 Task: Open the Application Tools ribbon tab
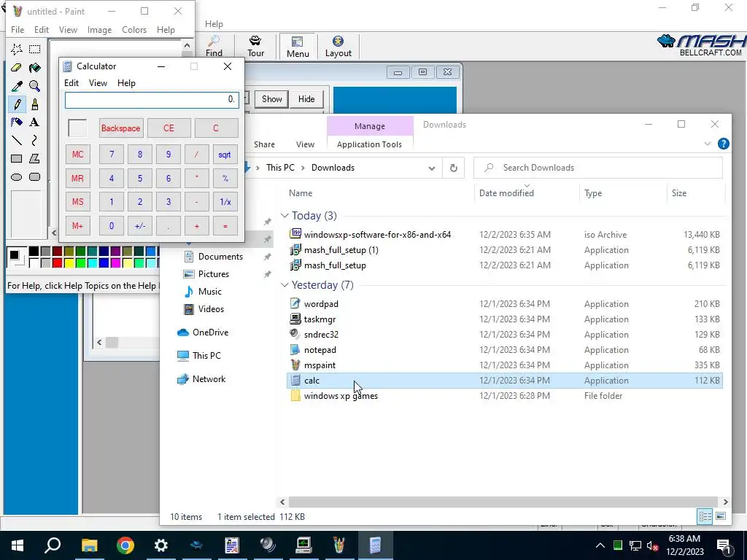369,144
